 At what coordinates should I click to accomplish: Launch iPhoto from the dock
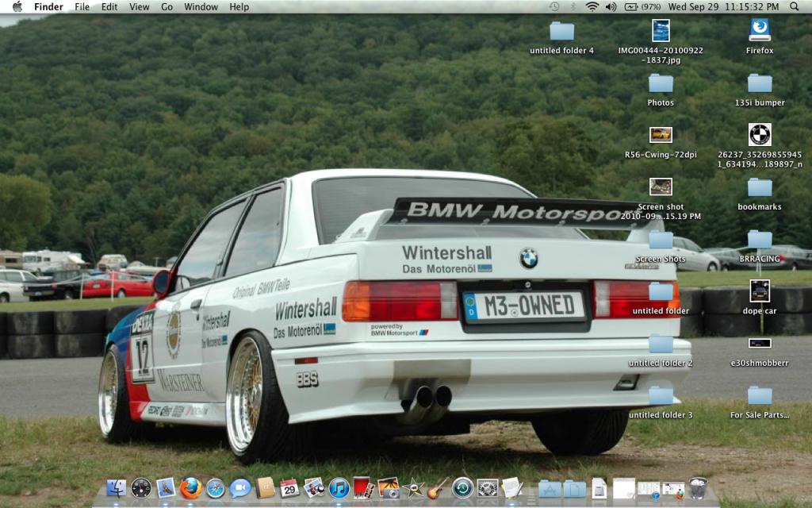click(x=314, y=488)
